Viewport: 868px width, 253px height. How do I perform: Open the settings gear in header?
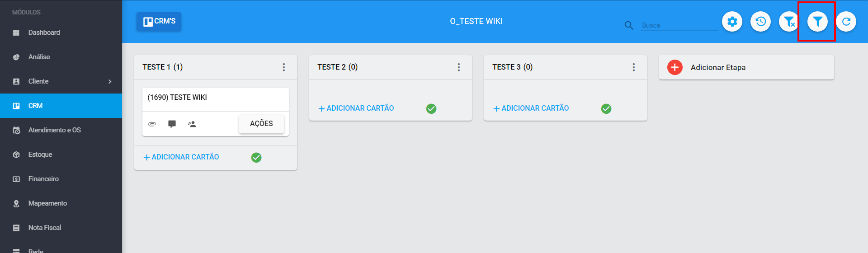point(732,21)
